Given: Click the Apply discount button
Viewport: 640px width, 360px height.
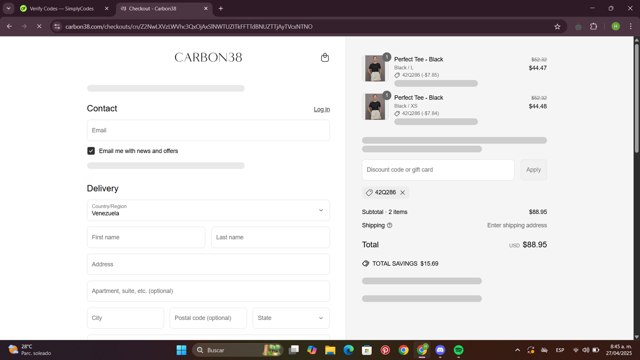Looking at the screenshot, I should click(x=533, y=170).
